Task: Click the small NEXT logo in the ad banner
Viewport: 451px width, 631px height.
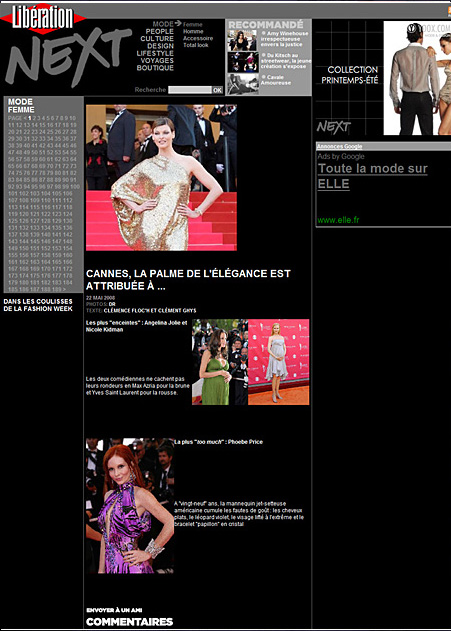Action: (334, 127)
